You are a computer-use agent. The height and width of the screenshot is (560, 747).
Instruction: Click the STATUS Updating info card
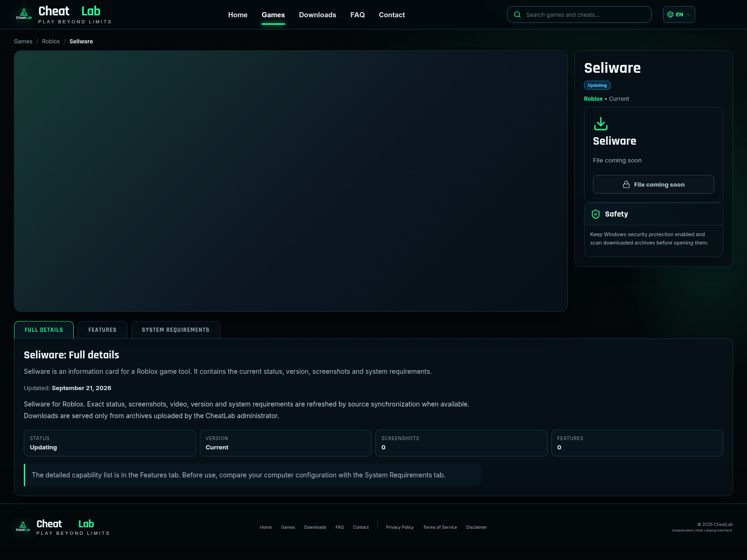[110, 443]
